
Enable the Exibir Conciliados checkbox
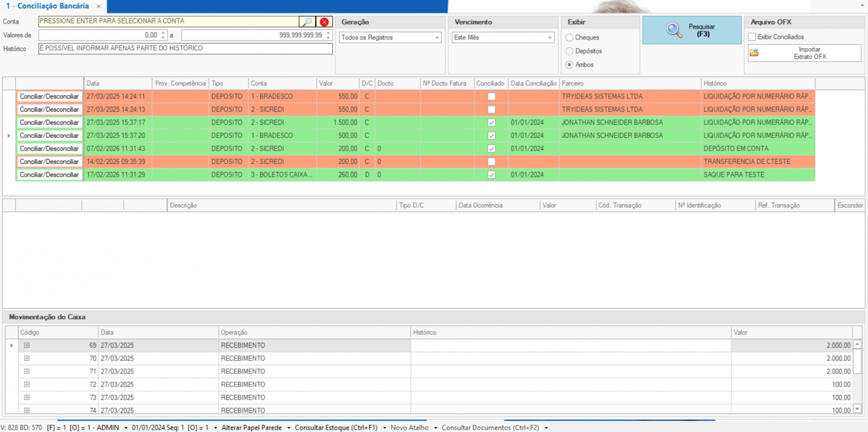752,37
